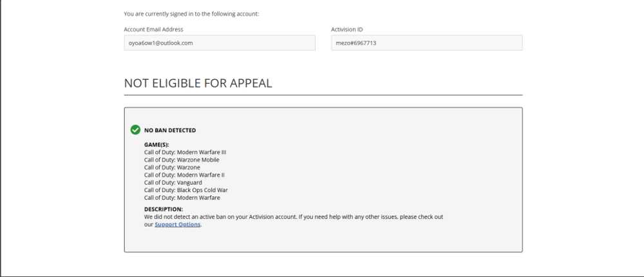Viewport: 644px width, 277px height.
Task: Click the plain Call of Duty: Warzone entry
Action: click(172, 167)
